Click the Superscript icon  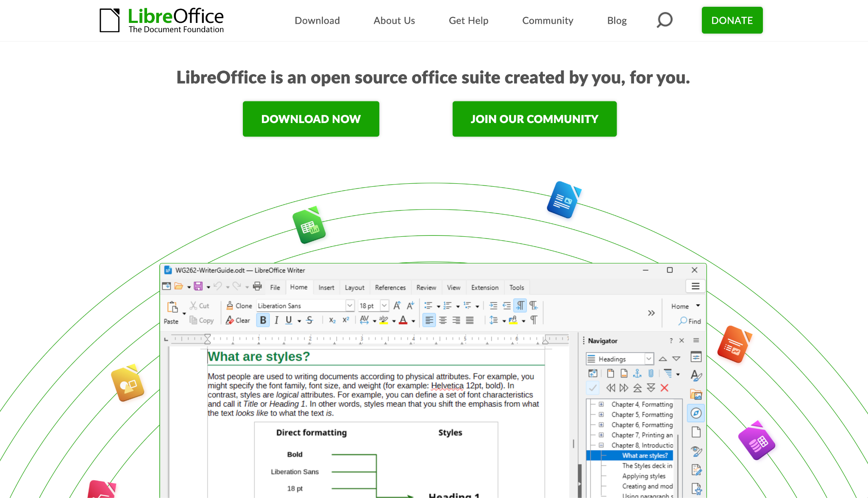click(346, 320)
